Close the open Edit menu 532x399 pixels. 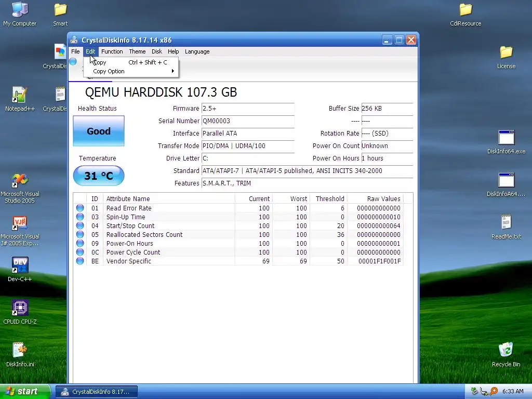point(90,51)
